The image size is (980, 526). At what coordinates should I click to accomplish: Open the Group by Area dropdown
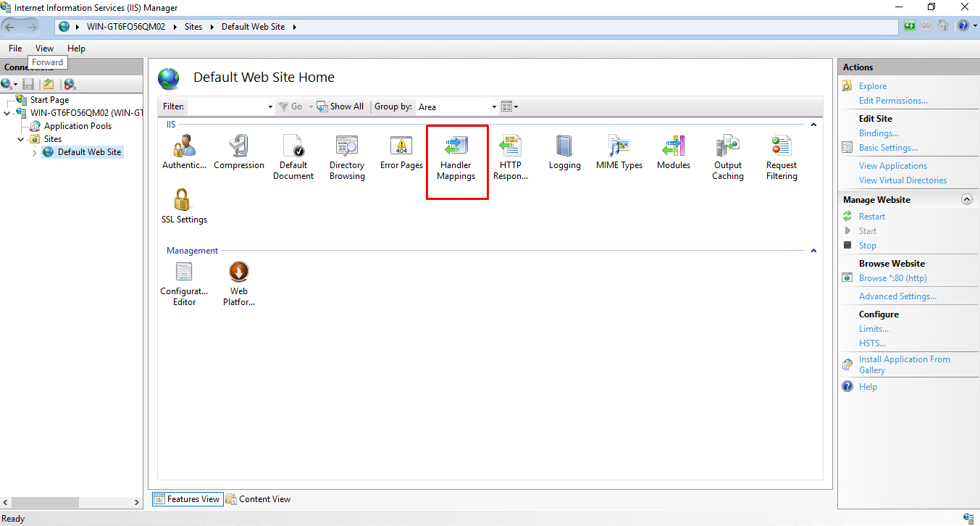point(494,107)
